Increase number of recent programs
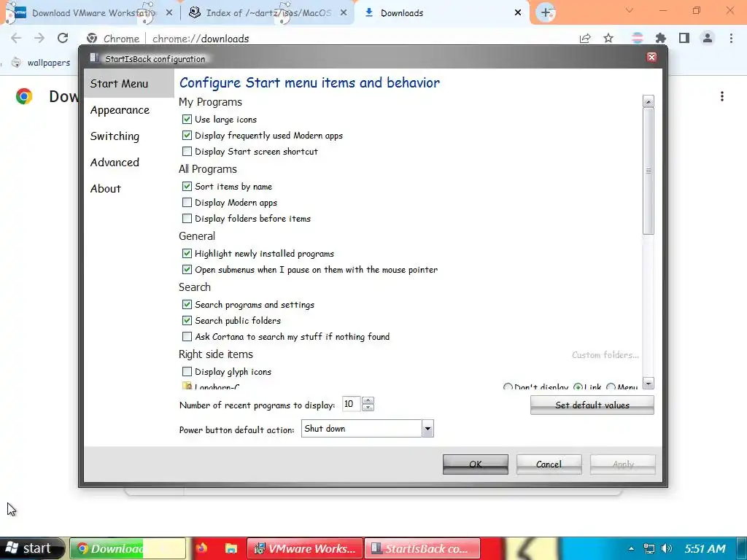The image size is (747, 560). pyautogui.click(x=368, y=400)
